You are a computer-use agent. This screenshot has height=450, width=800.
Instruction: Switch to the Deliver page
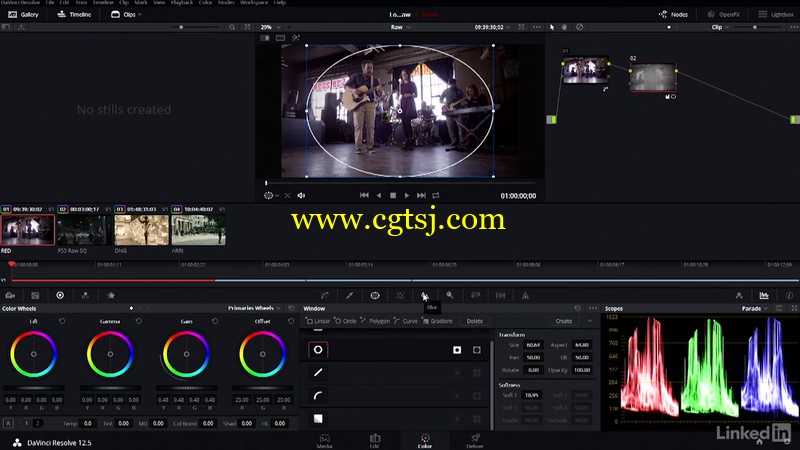pos(475,441)
